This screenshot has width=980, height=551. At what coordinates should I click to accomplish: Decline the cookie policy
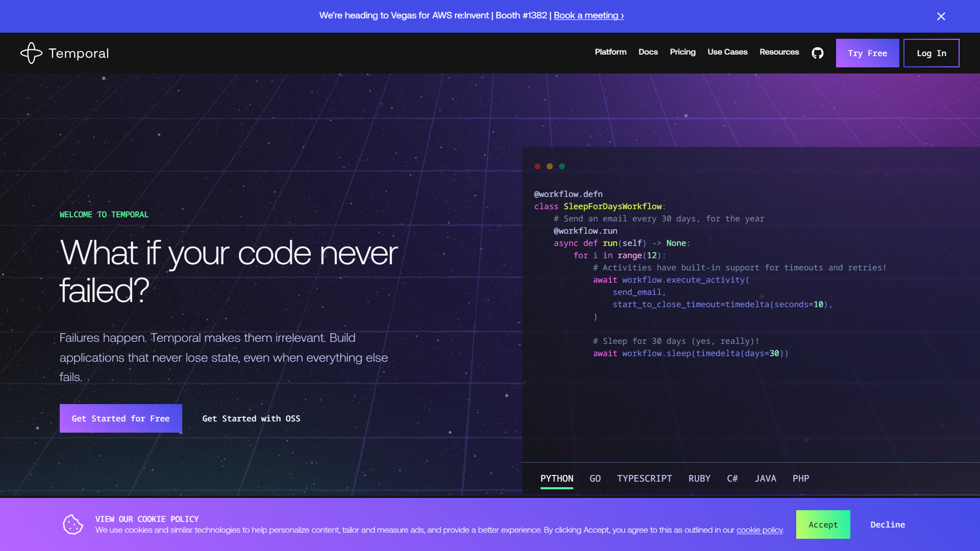click(888, 524)
